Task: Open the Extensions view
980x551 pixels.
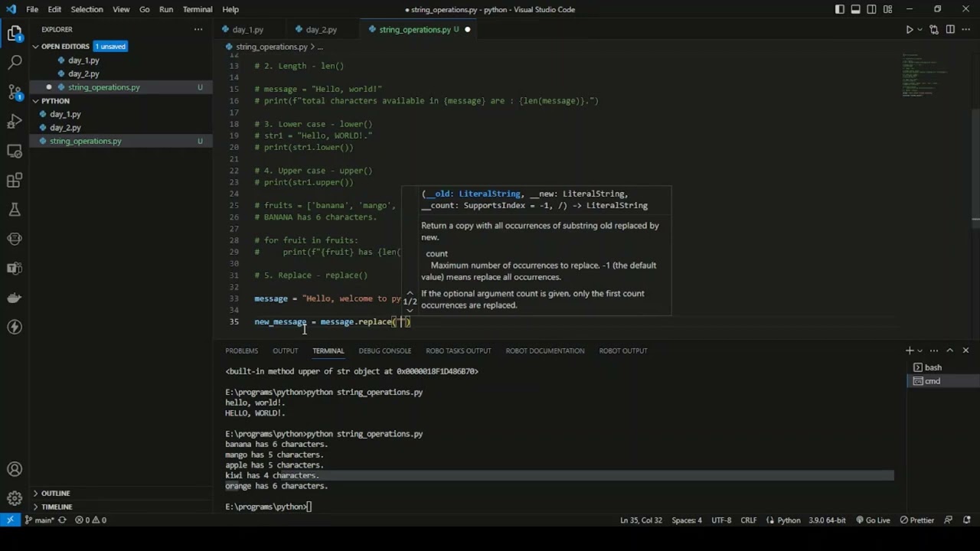Action: coord(15,181)
